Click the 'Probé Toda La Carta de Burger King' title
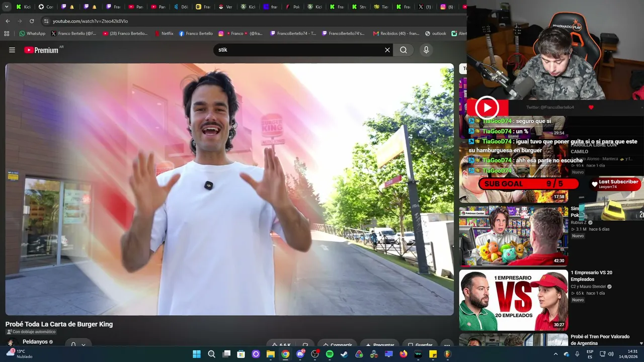Screen dimensions: 644x362 59,324
